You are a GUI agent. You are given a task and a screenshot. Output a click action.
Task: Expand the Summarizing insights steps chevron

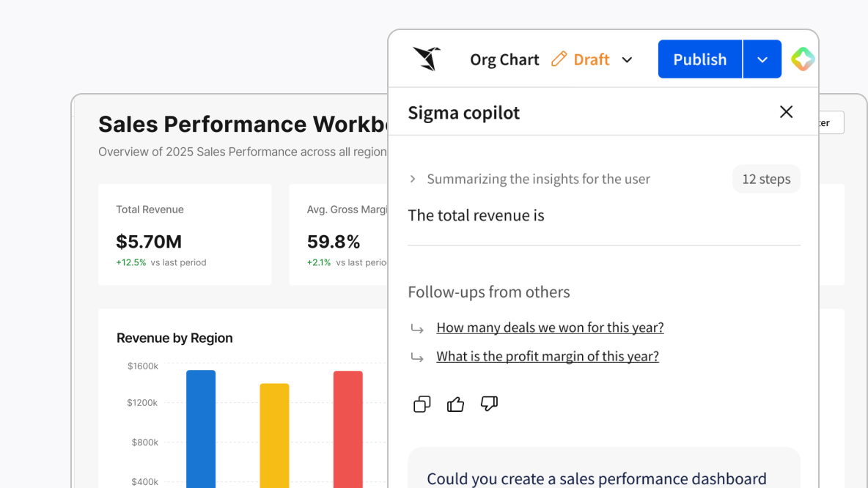pos(413,179)
